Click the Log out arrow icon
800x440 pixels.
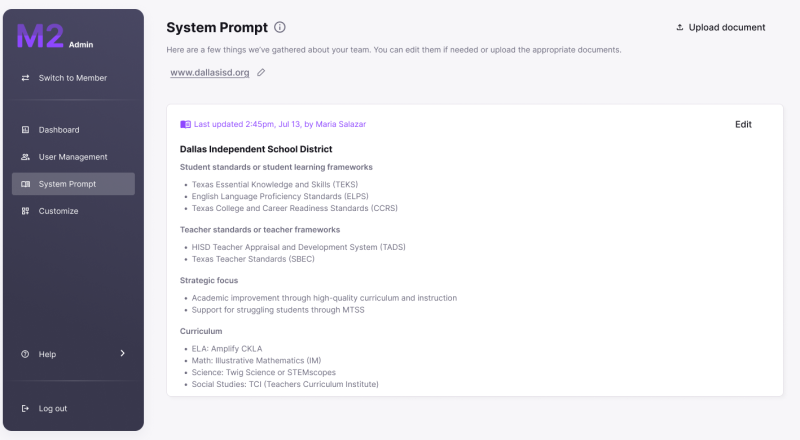25,408
